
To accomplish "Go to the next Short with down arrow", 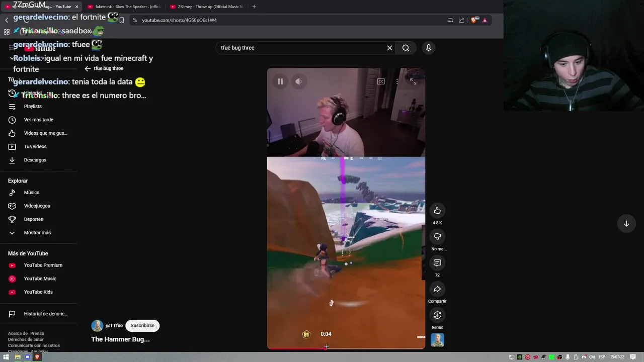I will [626, 224].
